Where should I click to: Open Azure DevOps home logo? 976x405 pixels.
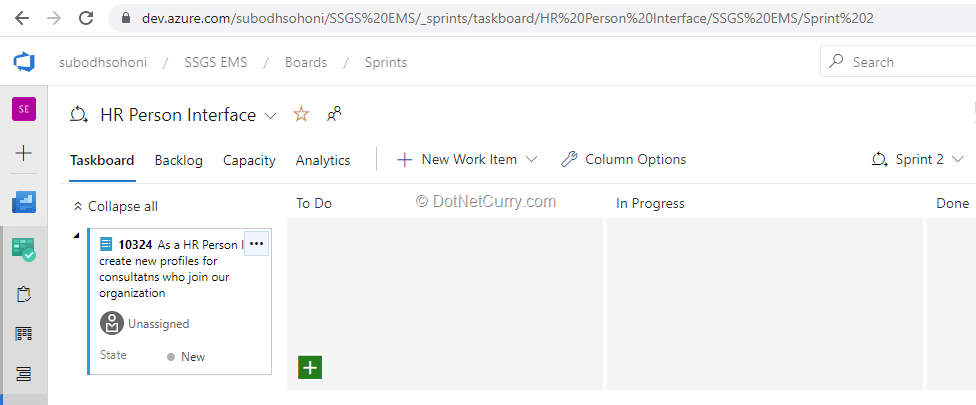point(24,62)
